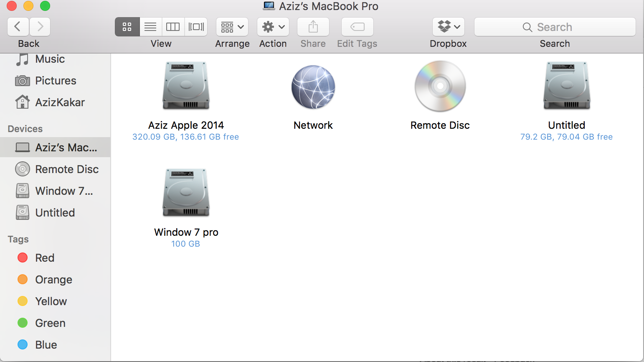Open the Arrange grouping dropdown
Screen dimensions: 644x362
click(x=232, y=27)
